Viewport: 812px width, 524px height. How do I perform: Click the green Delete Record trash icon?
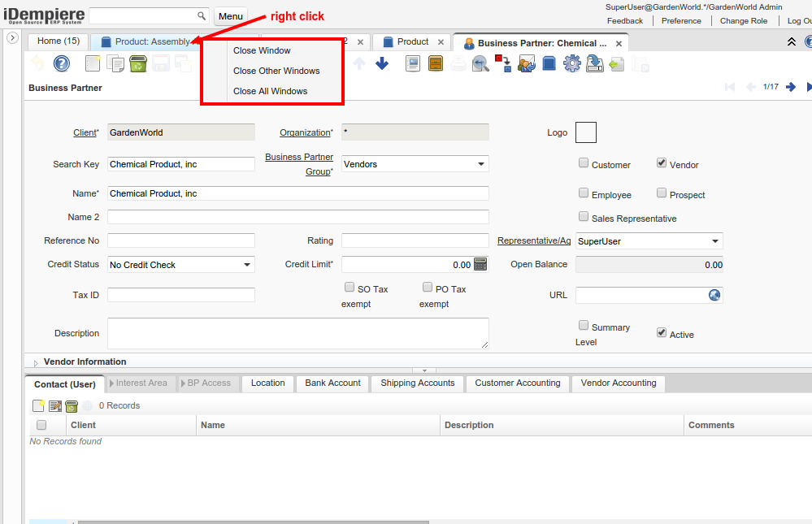[138, 63]
